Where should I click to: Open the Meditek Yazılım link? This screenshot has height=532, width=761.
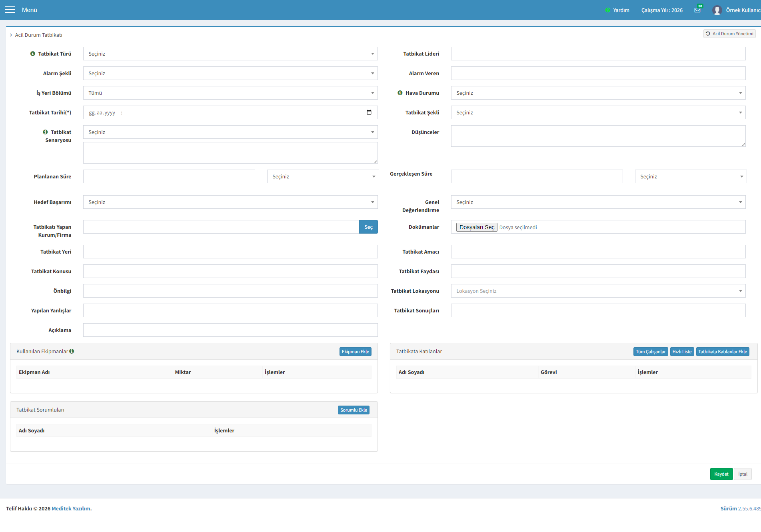(71, 508)
